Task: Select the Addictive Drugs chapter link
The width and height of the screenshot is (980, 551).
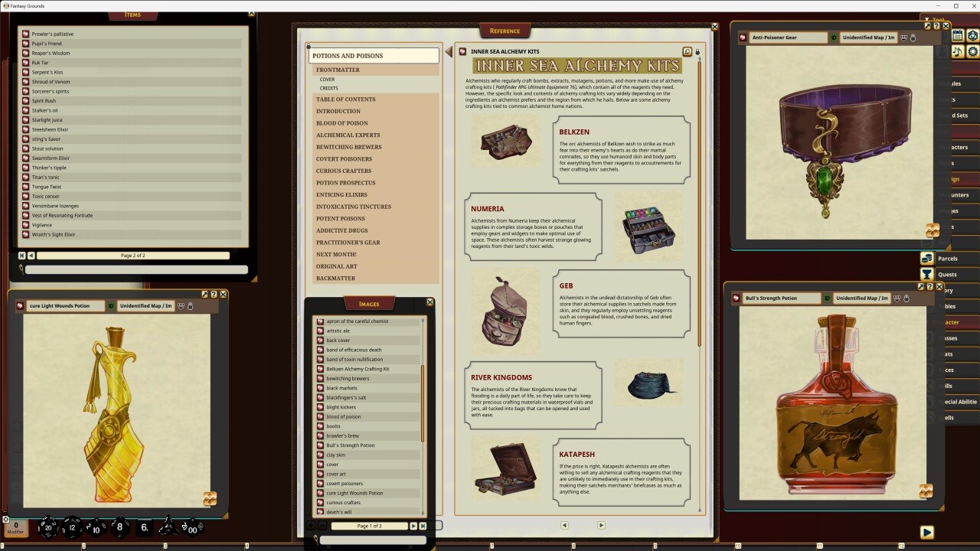Action: pos(341,230)
